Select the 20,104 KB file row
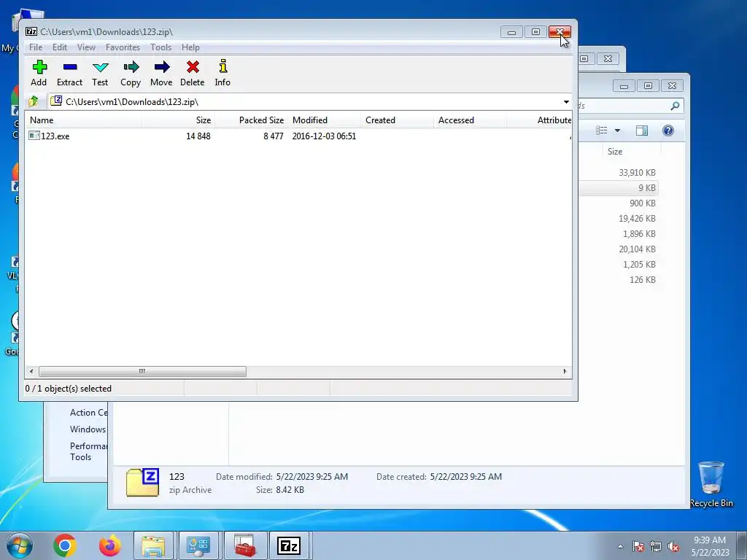This screenshot has width=747, height=560. [637, 249]
